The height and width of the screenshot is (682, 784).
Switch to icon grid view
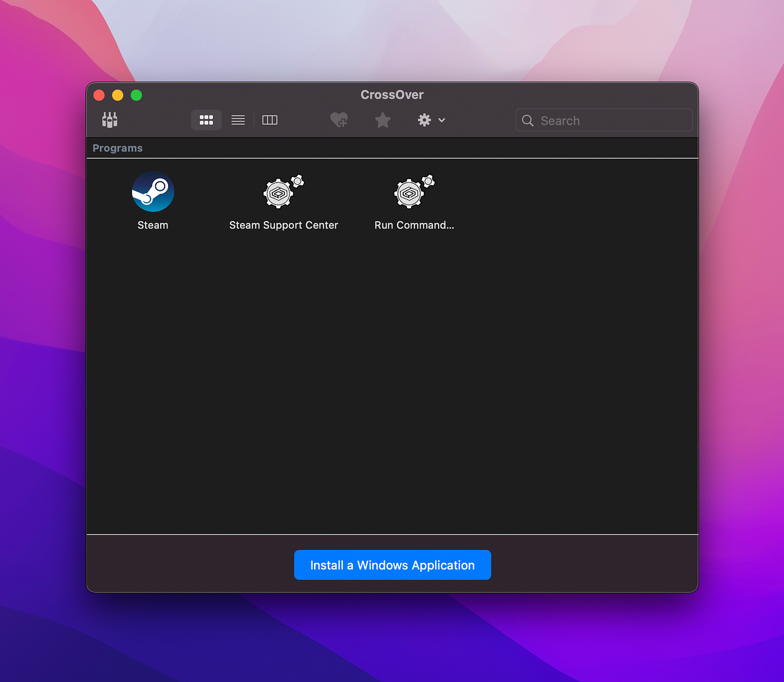pos(206,120)
